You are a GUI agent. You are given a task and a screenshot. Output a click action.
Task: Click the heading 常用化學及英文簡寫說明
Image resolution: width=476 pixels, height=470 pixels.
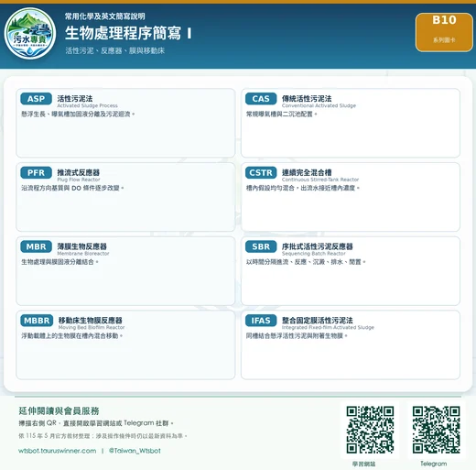pos(104,16)
